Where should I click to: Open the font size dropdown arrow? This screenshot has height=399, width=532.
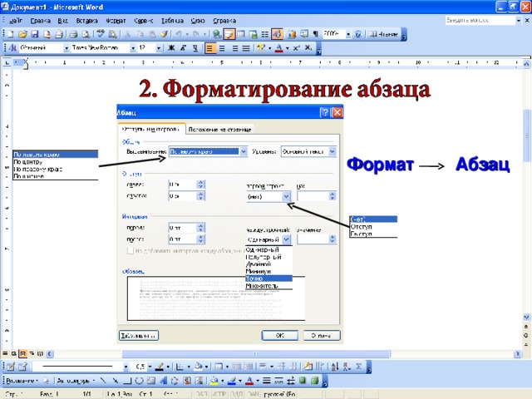(x=159, y=48)
